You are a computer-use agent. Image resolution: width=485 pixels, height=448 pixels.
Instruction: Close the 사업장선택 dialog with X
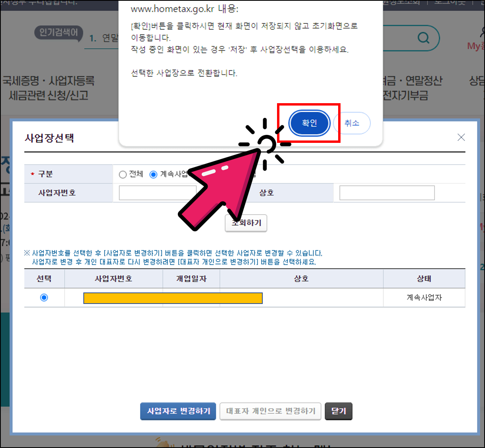pyautogui.click(x=461, y=137)
